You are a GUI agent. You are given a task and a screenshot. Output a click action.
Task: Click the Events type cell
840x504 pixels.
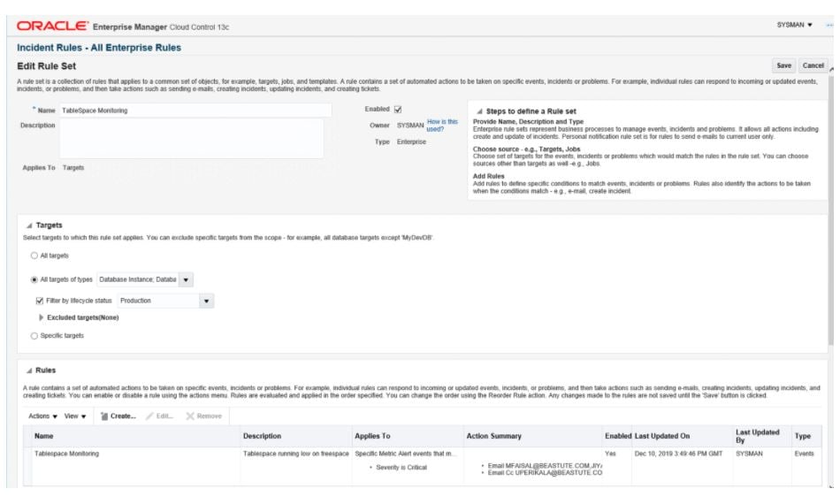(804, 454)
